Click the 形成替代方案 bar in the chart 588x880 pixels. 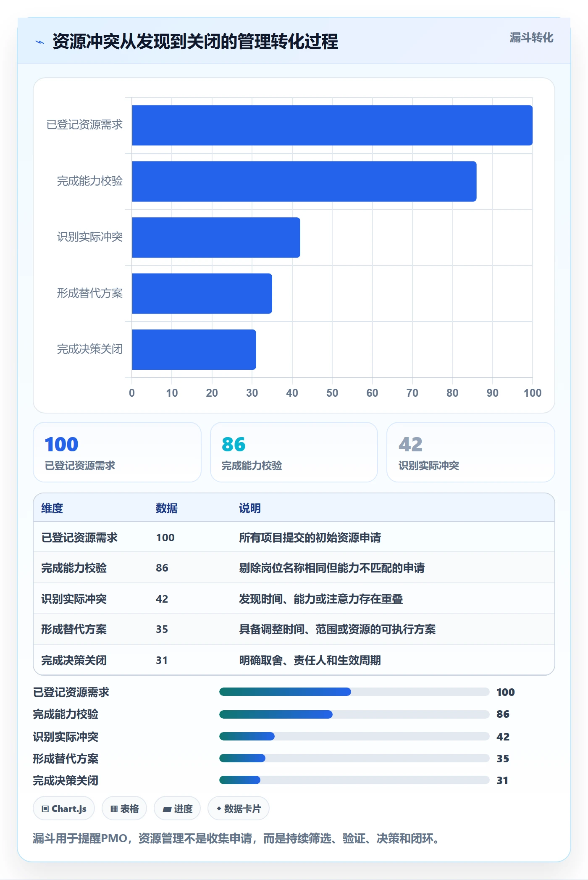202,293
